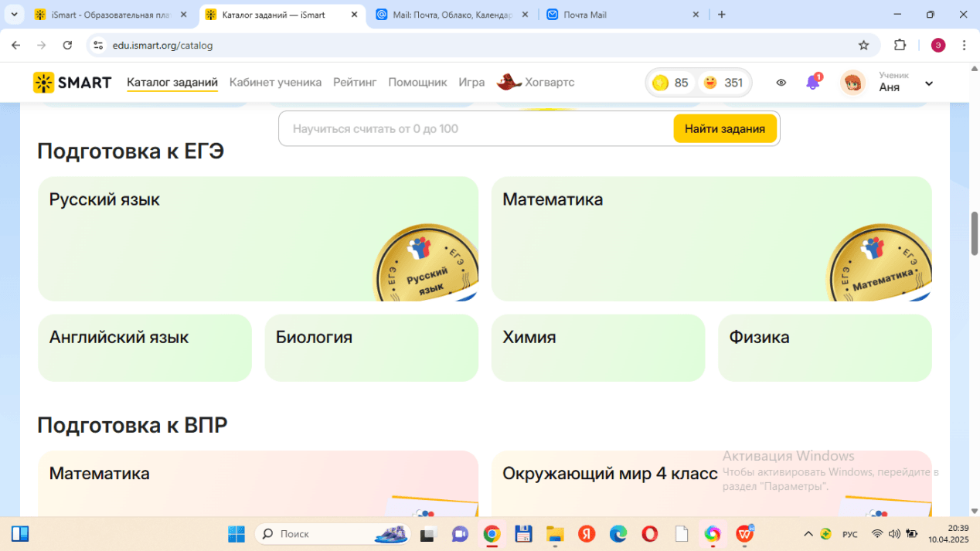980x551 pixels.
Task: Open network settings from the Wi-Fi icon
Action: [877, 534]
